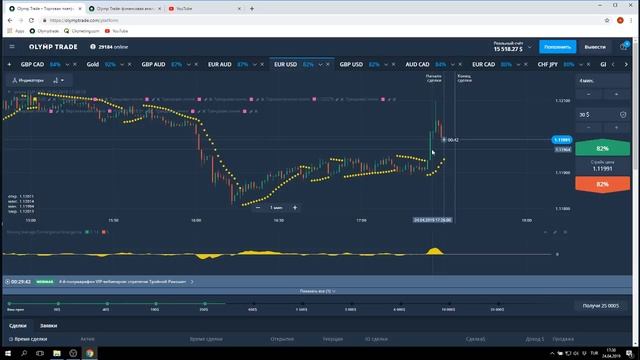
Task: Open the hamburger menu next to Olymp Trade logo
Action: (12, 47)
